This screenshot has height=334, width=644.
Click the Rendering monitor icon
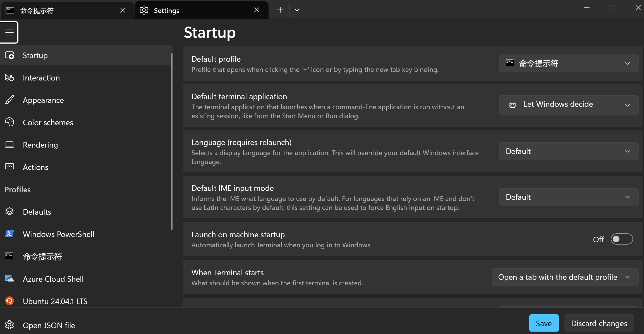pos(9,145)
